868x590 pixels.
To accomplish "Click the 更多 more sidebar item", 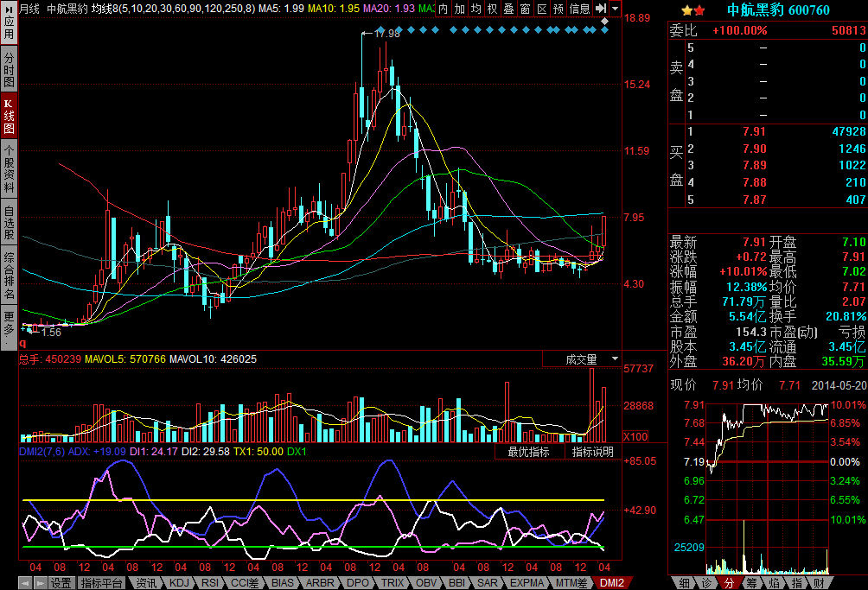I will [x=9, y=328].
